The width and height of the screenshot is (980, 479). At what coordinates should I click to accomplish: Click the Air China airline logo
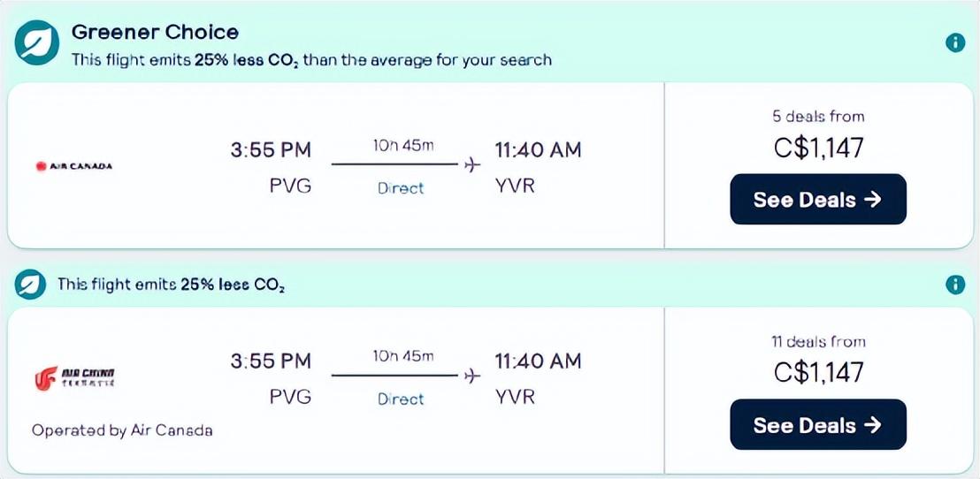tap(74, 377)
